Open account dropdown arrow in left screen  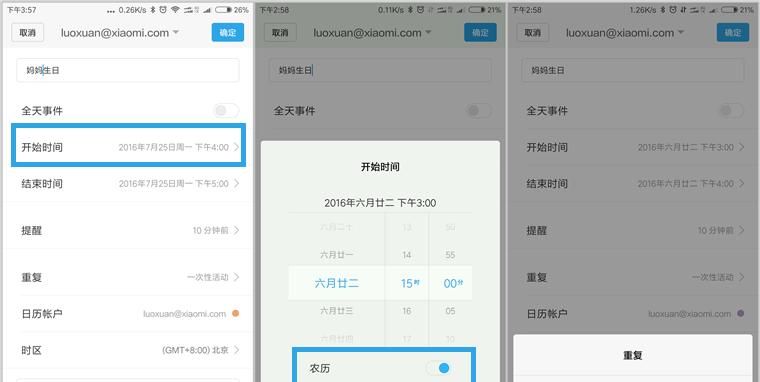click(x=175, y=32)
